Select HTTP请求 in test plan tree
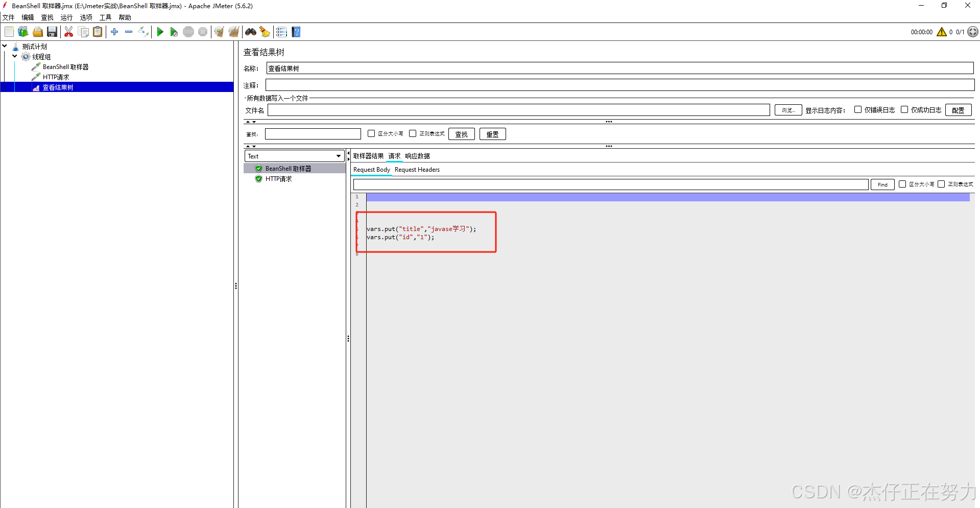 (x=56, y=77)
